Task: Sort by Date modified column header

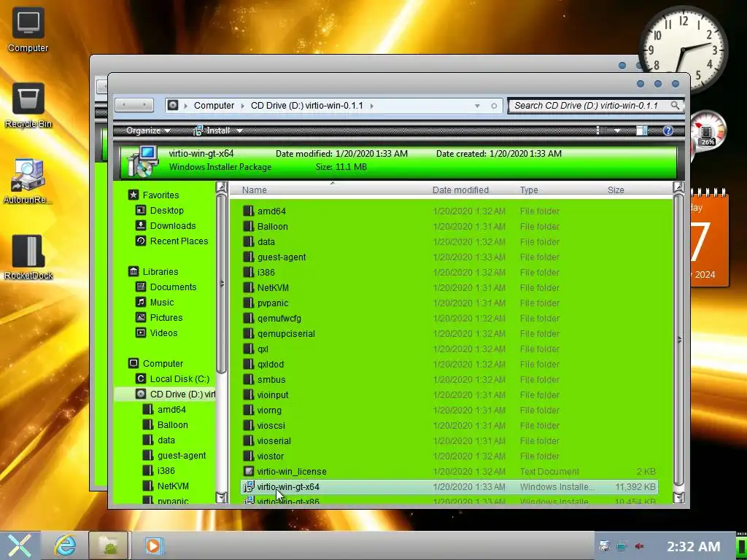Action: click(460, 190)
